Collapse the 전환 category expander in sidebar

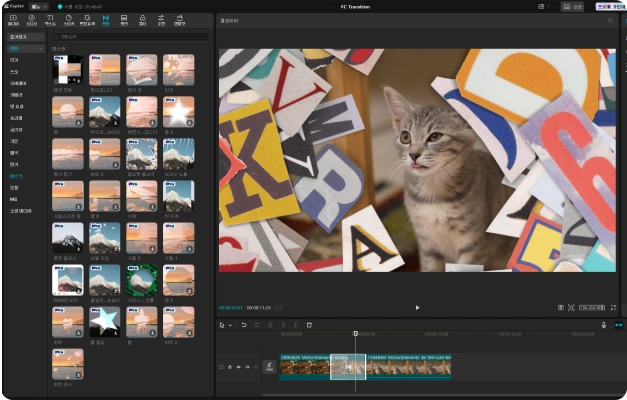coord(40,48)
